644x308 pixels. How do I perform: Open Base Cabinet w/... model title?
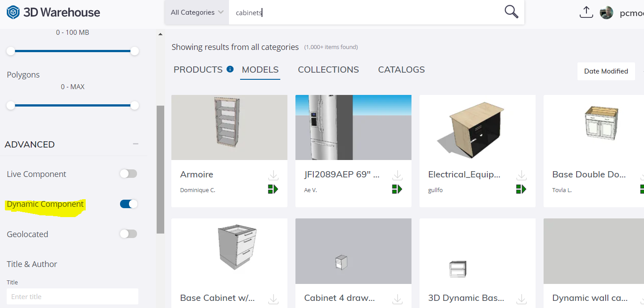click(218, 298)
